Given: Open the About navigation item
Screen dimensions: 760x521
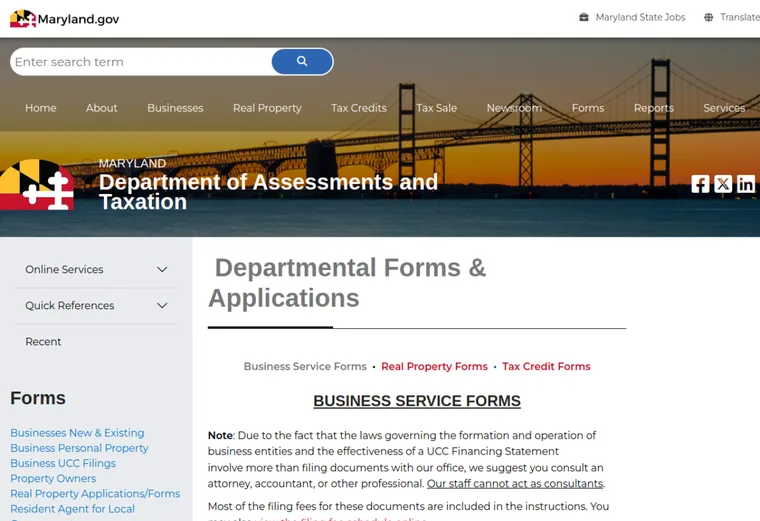Looking at the screenshot, I should coord(101,108).
